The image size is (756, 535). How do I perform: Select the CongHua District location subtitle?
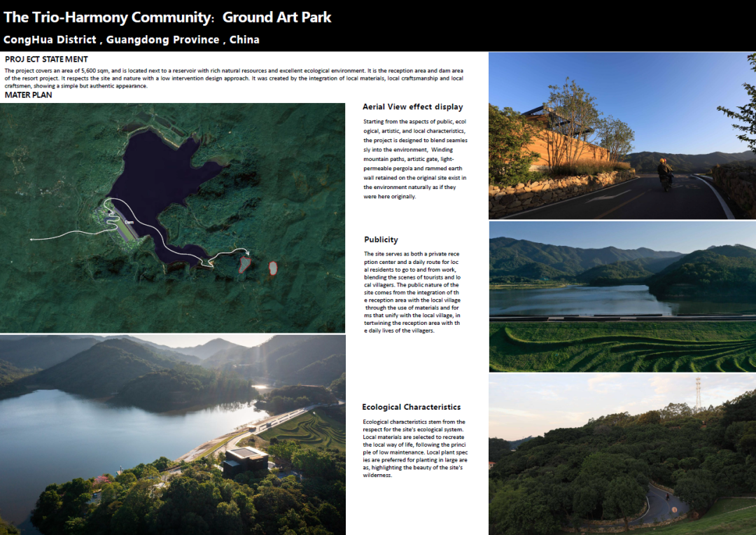pos(132,40)
